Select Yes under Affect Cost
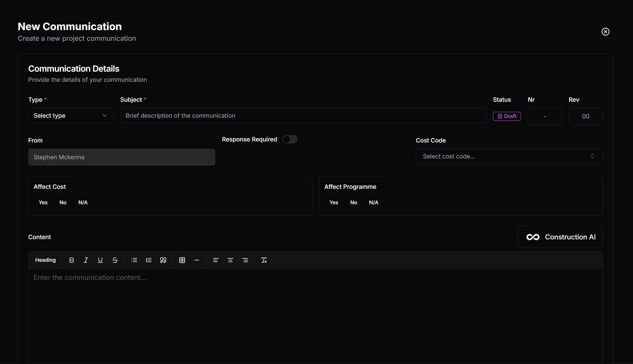 click(x=43, y=202)
